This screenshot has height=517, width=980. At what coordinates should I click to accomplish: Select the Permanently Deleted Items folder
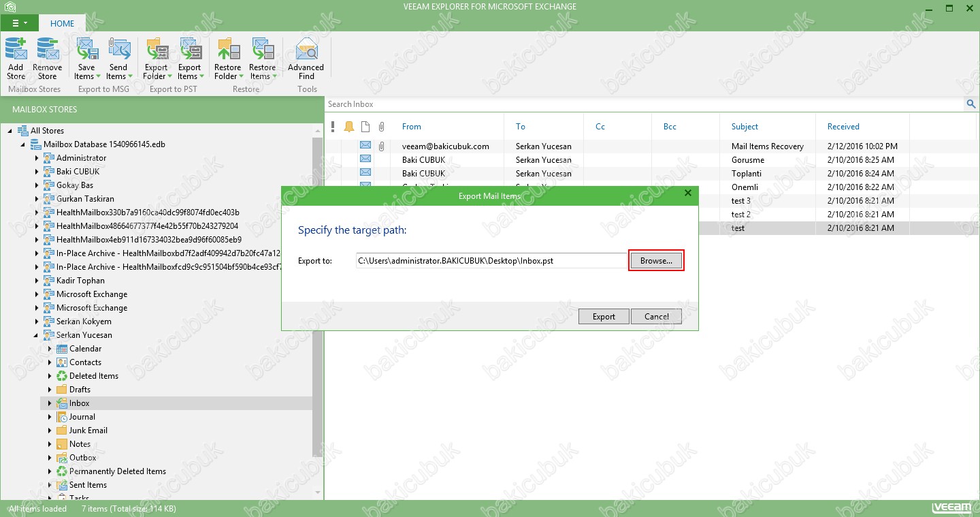coord(118,471)
